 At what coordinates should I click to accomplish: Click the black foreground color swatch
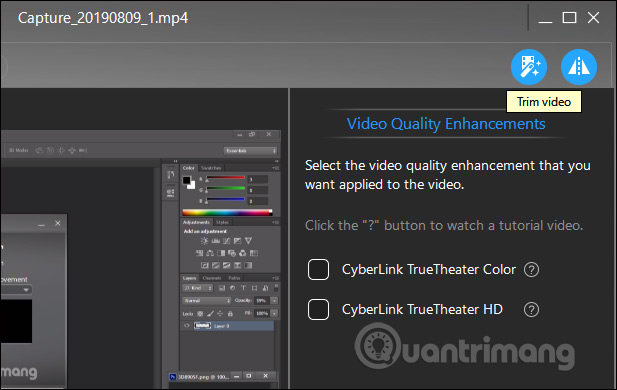click(x=187, y=180)
